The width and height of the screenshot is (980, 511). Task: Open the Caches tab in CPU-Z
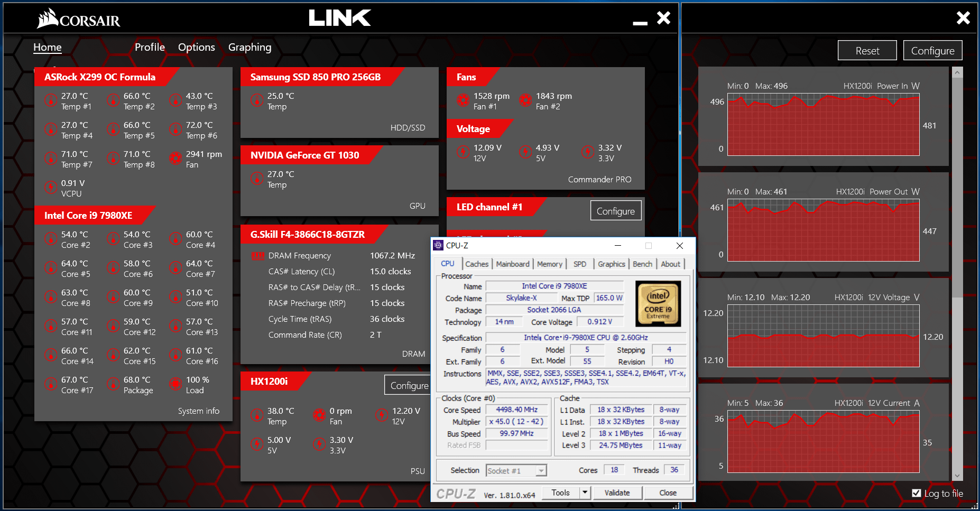tap(477, 264)
